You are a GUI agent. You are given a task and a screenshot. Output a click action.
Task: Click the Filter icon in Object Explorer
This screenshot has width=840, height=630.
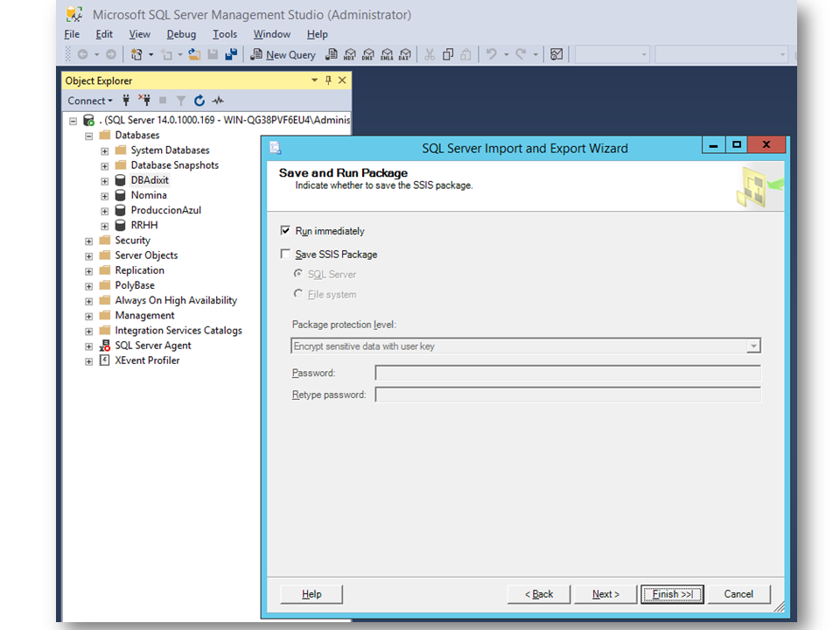coord(182,101)
